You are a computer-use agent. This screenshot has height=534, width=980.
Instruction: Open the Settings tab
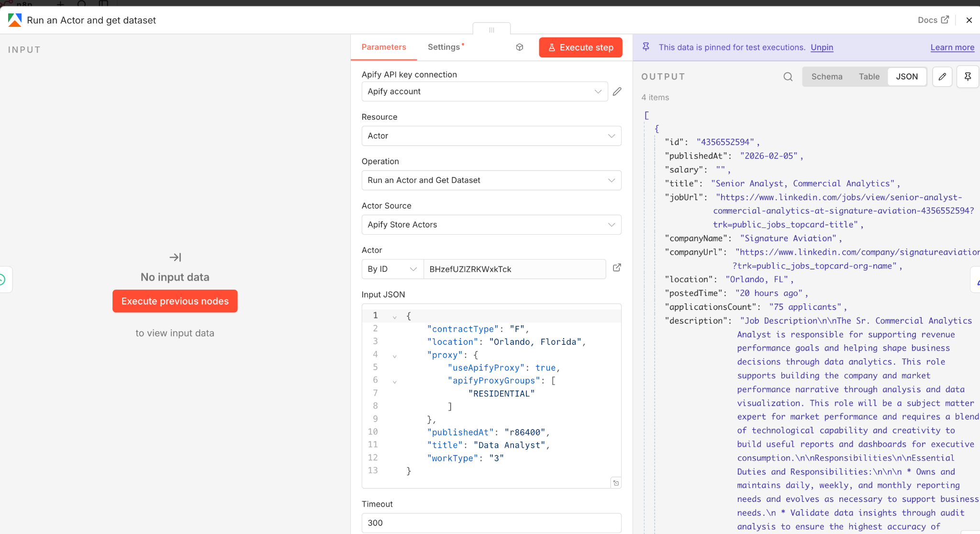pos(444,47)
